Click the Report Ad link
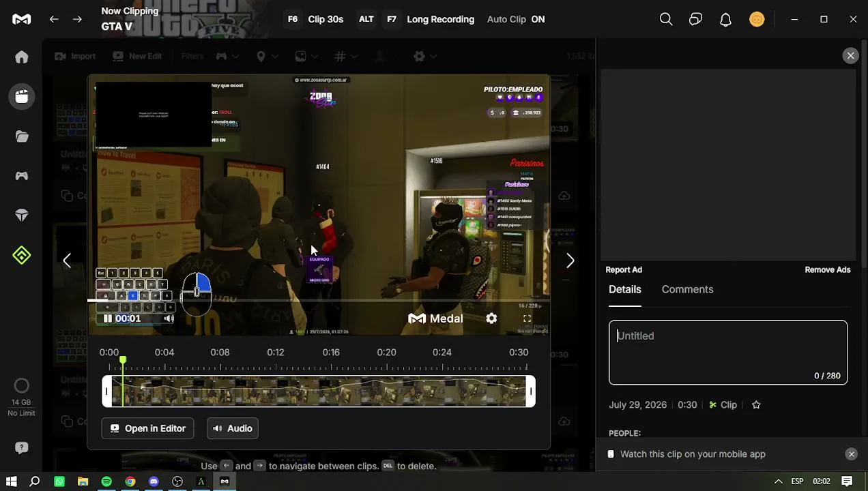The image size is (868, 491). click(624, 270)
